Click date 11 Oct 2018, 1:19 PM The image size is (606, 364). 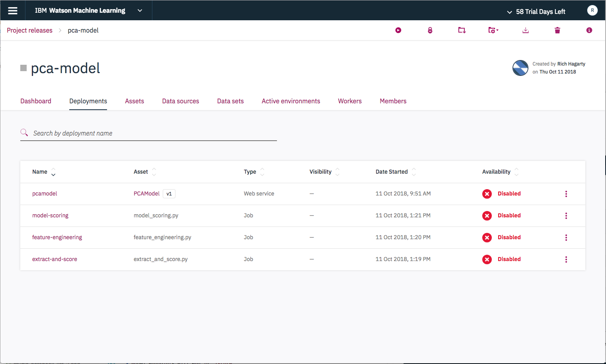[403, 259]
